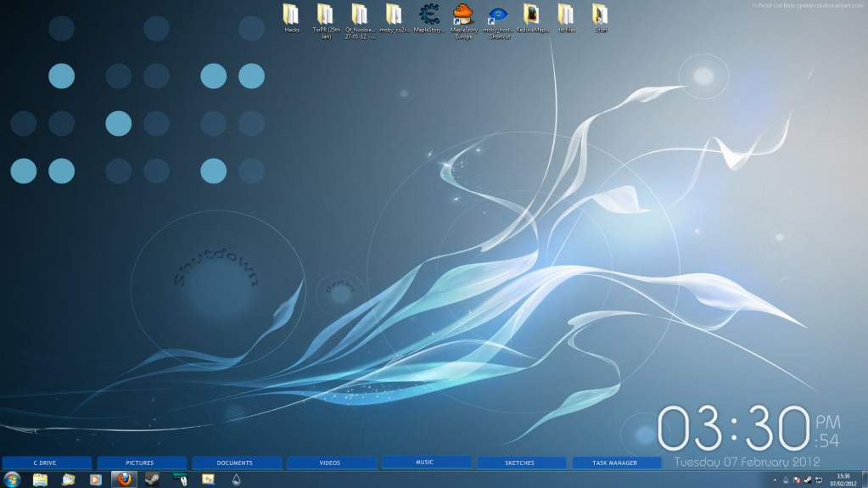Click the Rainmeter droplet in the system tray
868x488 pixels.
(x=786, y=480)
